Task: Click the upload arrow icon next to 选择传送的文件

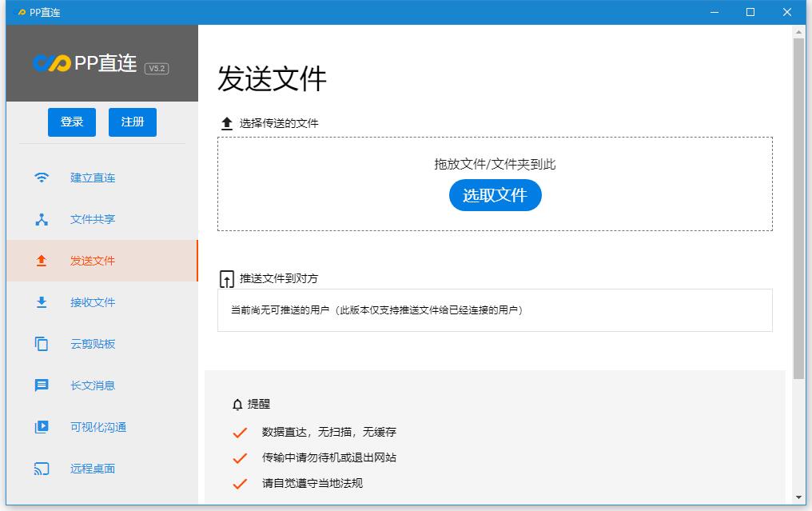Action: (227, 123)
